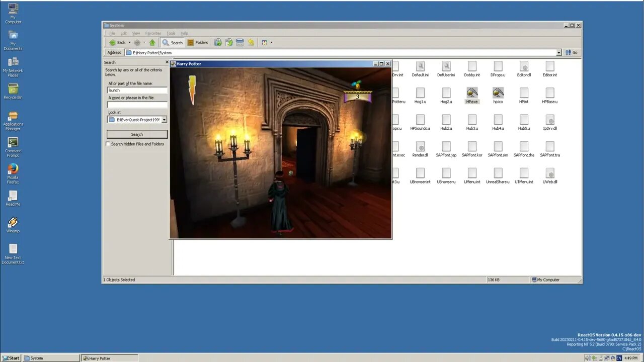This screenshot has width=644, height=362.
Task: Select the UWeb.dll file
Action: click(x=550, y=175)
